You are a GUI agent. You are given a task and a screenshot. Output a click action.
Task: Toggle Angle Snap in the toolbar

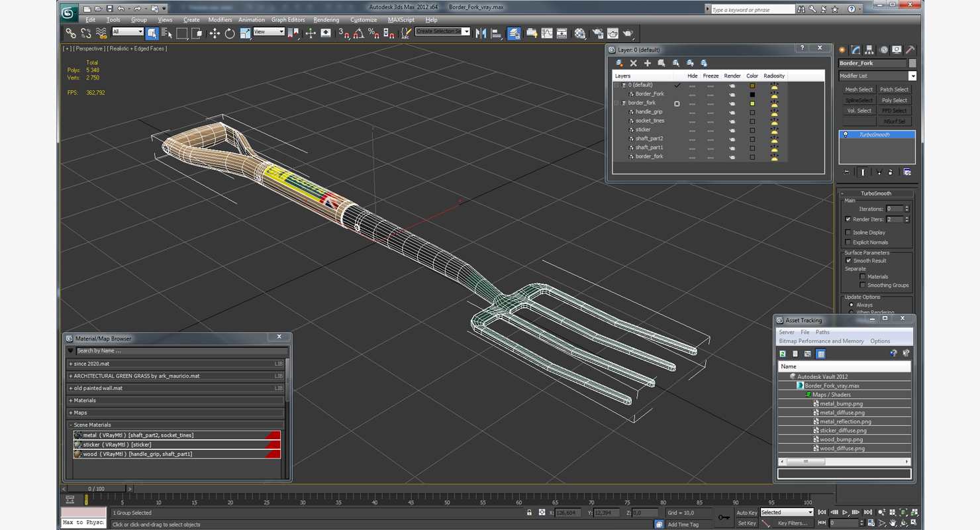click(x=359, y=33)
